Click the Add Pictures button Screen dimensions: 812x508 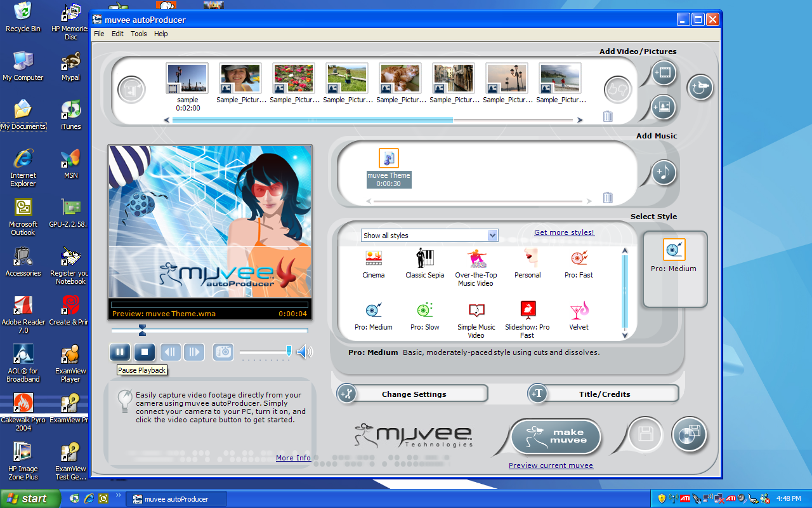[x=664, y=107]
